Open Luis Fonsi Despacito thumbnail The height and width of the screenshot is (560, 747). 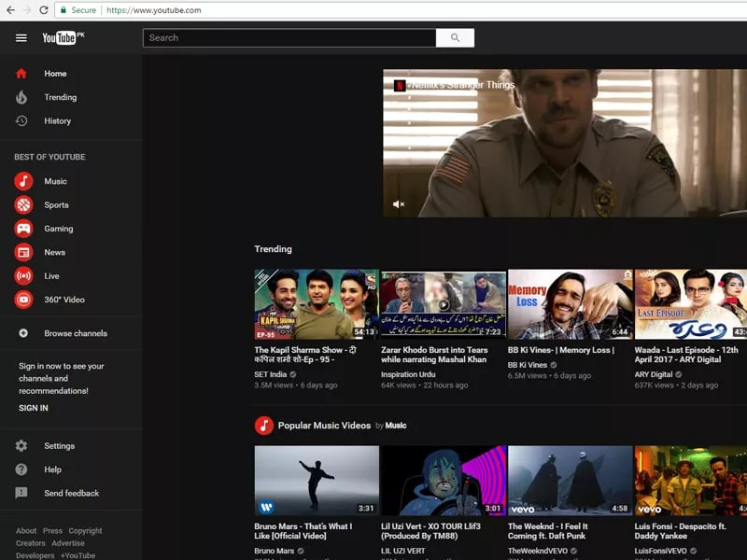(x=691, y=480)
